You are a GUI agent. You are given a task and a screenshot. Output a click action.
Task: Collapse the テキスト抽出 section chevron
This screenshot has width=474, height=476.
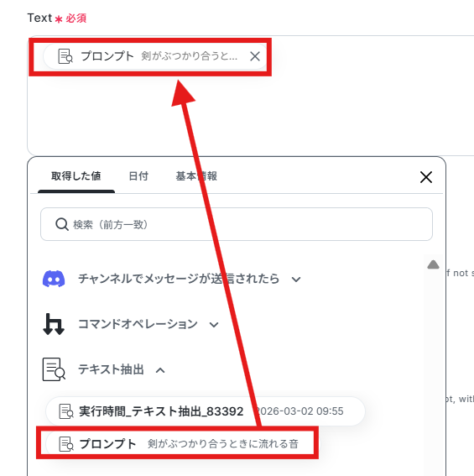pos(160,370)
